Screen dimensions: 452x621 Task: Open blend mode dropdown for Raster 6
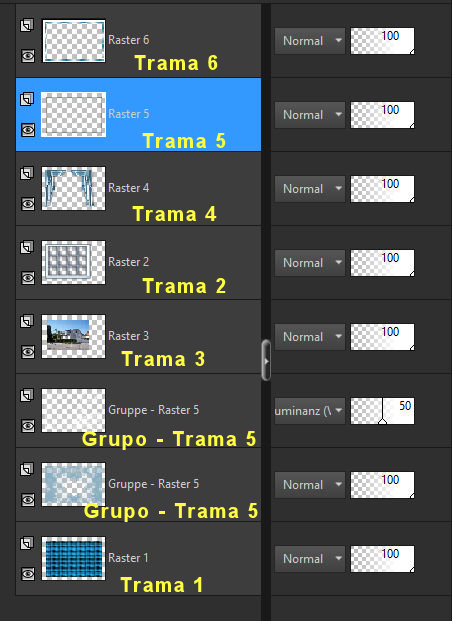point(310,41)
